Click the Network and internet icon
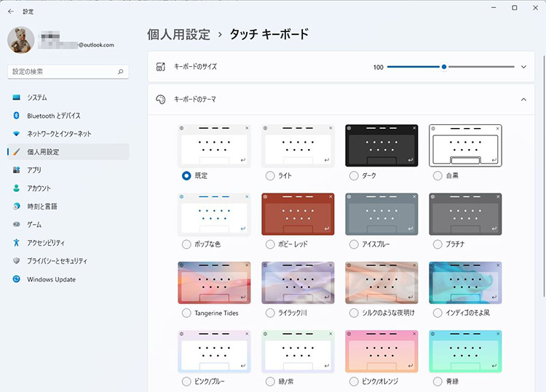The width and height of the screenshot is (546, 392). point(16,134)
